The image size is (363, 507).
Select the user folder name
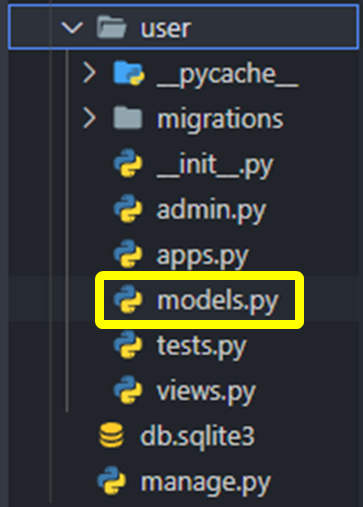click(x=165, y=29)
